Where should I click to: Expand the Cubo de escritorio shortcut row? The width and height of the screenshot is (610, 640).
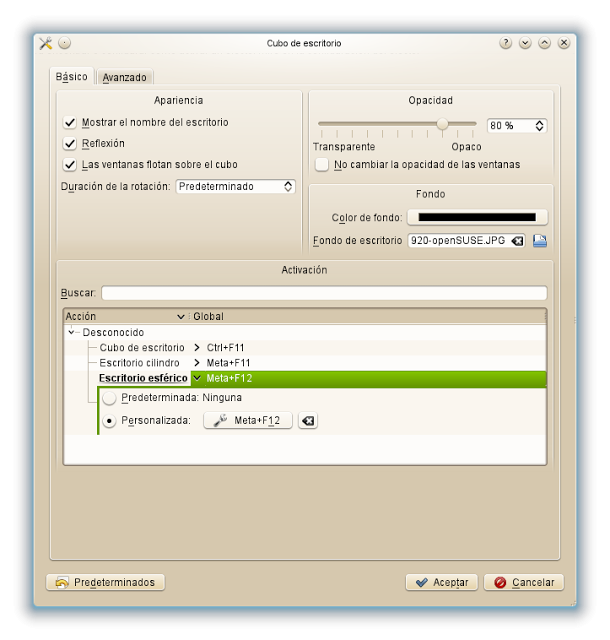click(x=197, y=347)
